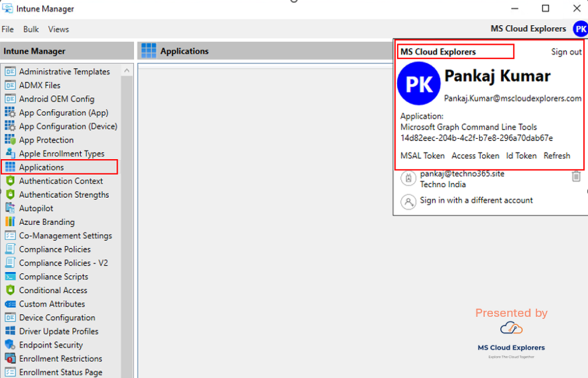Viewport: 588px width, 378px height.
Task: Select Driver Update Profiles
Action: click(59, 331)
